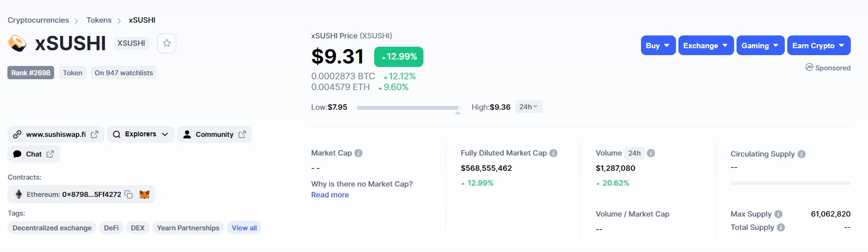Open the Exchange dropdown menu

pyautogui.click(x=706, y=45)
